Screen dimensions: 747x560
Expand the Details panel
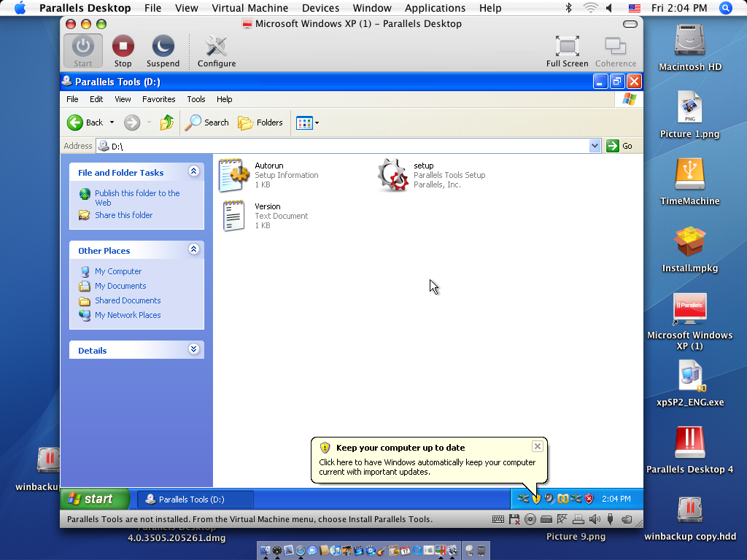(193, 349)
